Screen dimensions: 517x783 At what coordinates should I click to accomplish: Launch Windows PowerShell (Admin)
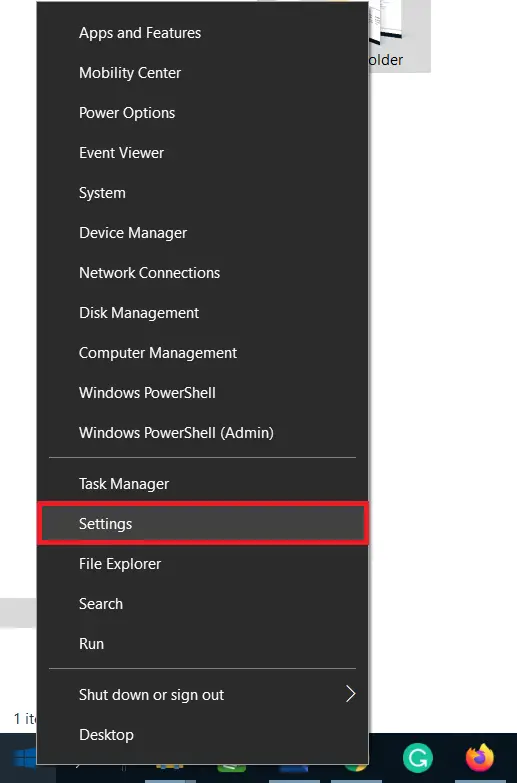coord(202,432)
